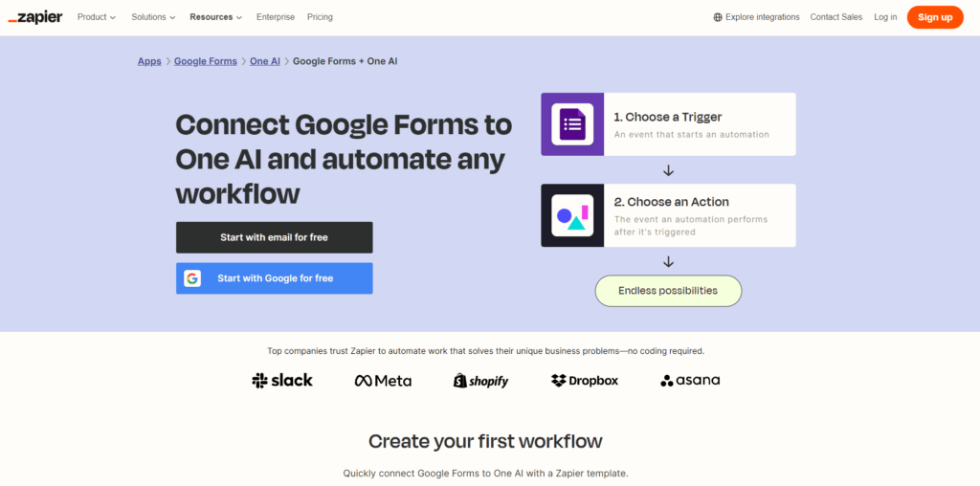Follow the Google Forms breadcrumb link
This screenshot has width=980, height=486.
205,61
